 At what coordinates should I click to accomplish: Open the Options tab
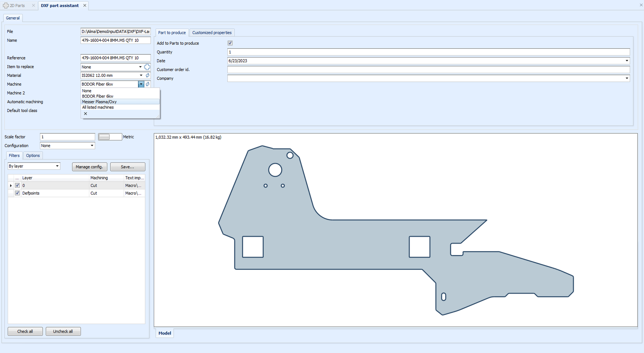pos(33,156)
